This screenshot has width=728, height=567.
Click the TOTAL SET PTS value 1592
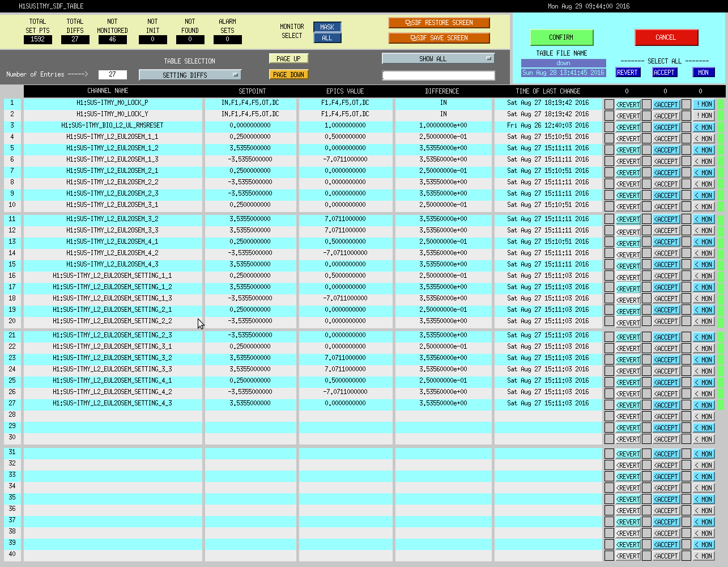click(x=38, y=39)
